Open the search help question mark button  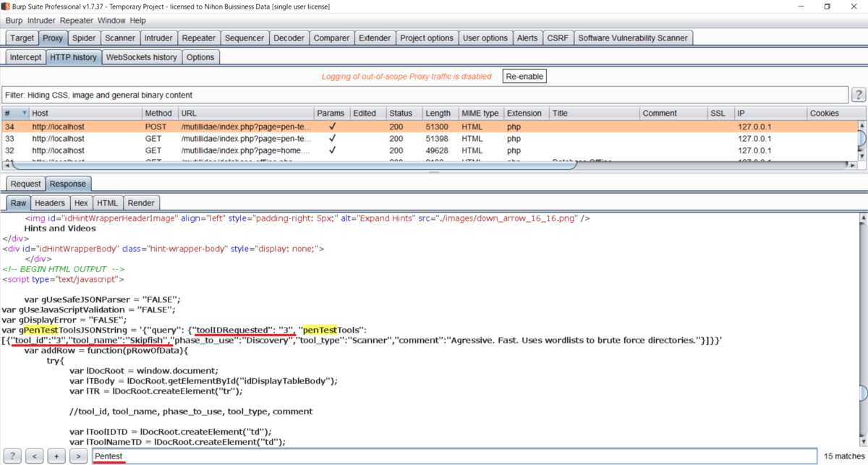pos(12,456)
